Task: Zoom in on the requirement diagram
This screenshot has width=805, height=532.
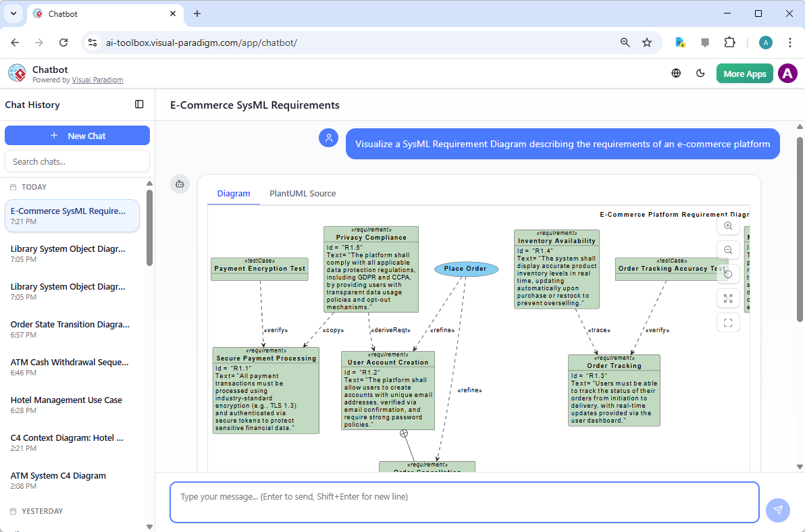Action: pos(728,225)
